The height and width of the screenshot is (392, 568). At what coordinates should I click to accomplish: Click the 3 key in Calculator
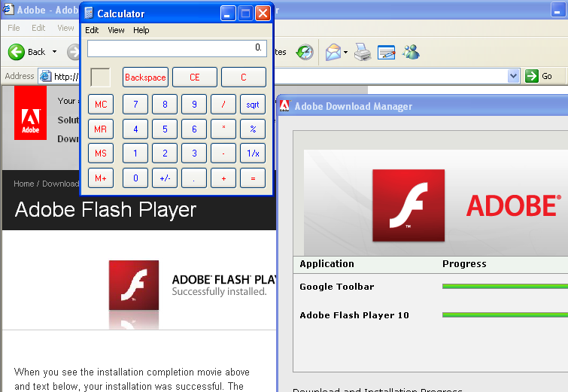point(194,153)
